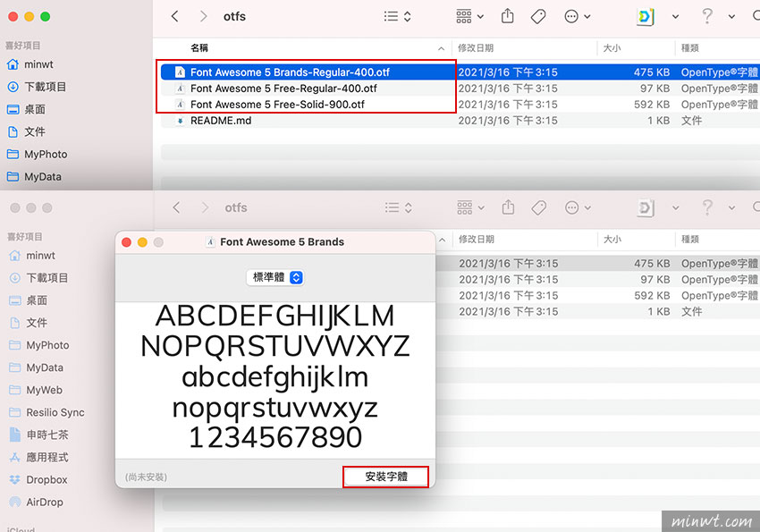This screenshot has height=532, width=760.
Task: Click README.md file icon
Action: [x=181, y=120]
